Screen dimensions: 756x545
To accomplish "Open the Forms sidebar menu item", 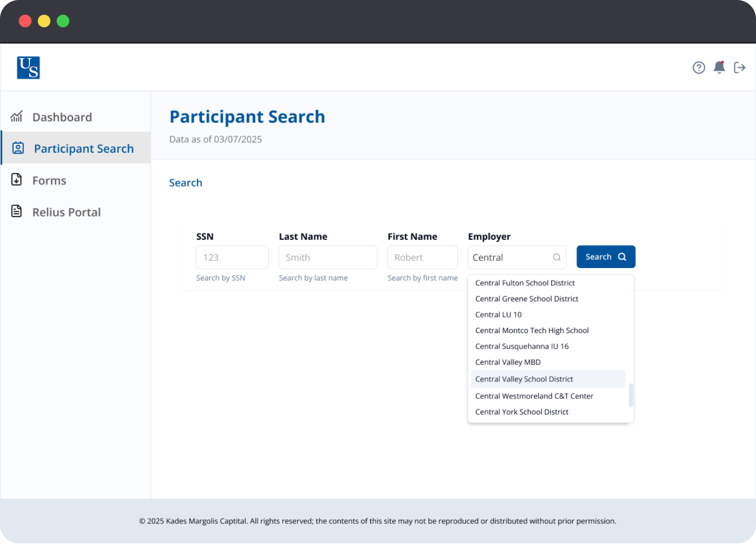I will click(49, 180).
